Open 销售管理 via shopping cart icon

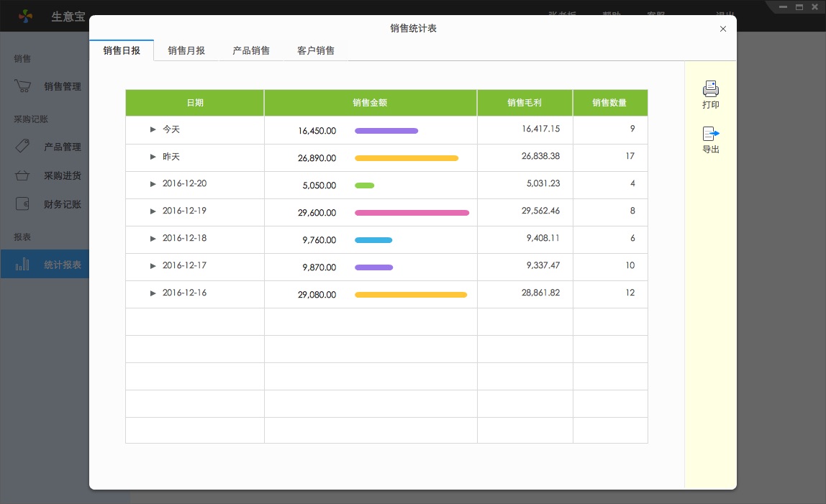22,86
